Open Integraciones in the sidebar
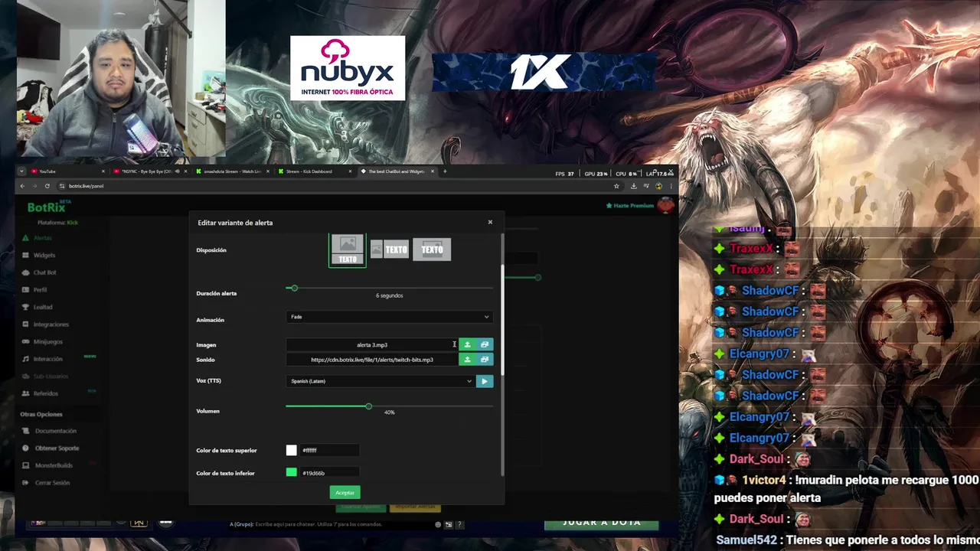 point(51,324)
